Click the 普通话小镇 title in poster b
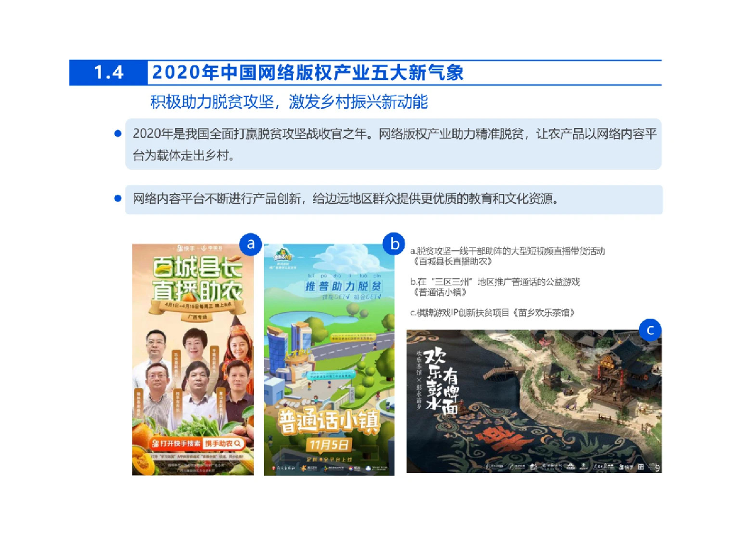Viewport: 756px width, 535px height. [x=329, y=422]
